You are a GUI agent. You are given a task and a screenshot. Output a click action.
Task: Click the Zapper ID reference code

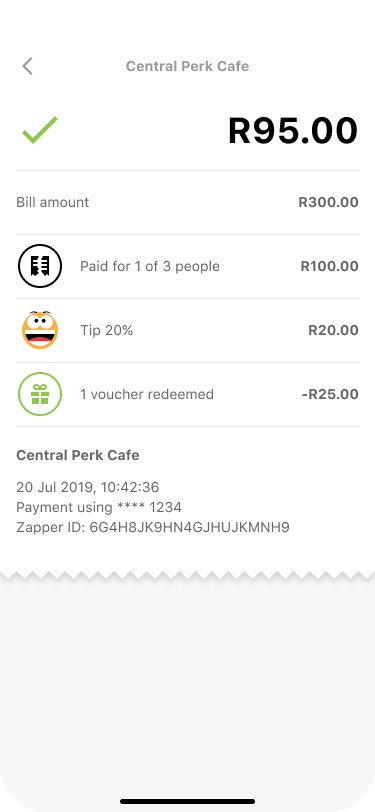point(190,528)
